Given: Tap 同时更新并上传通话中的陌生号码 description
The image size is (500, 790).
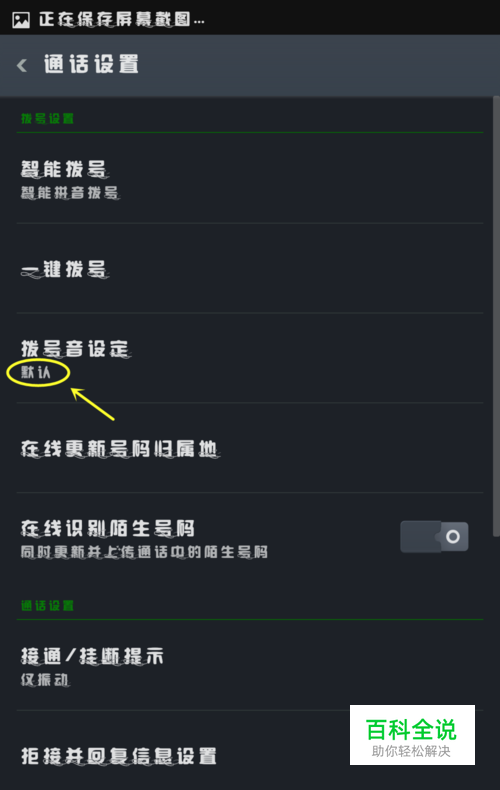Looking at the screenshot, I should pyautogui.click(x=144, y=552).
